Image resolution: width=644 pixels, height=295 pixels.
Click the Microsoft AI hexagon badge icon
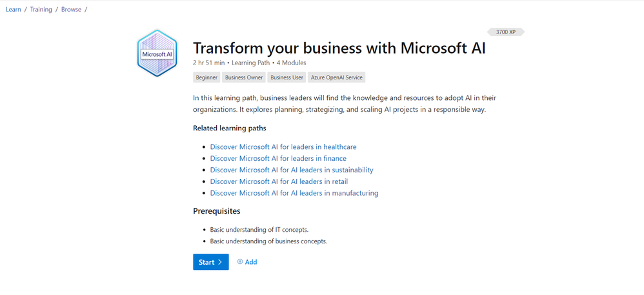[x=157, y=54]
